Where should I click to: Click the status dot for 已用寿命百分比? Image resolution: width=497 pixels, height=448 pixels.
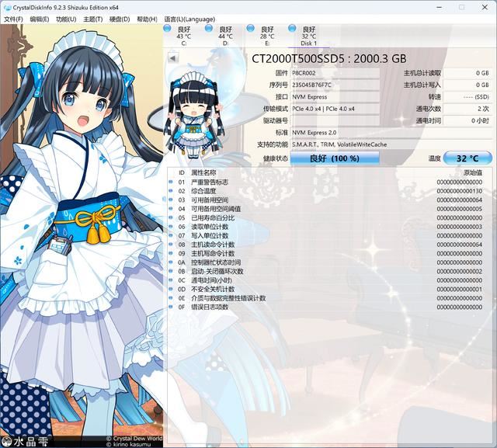pos(172,217)
